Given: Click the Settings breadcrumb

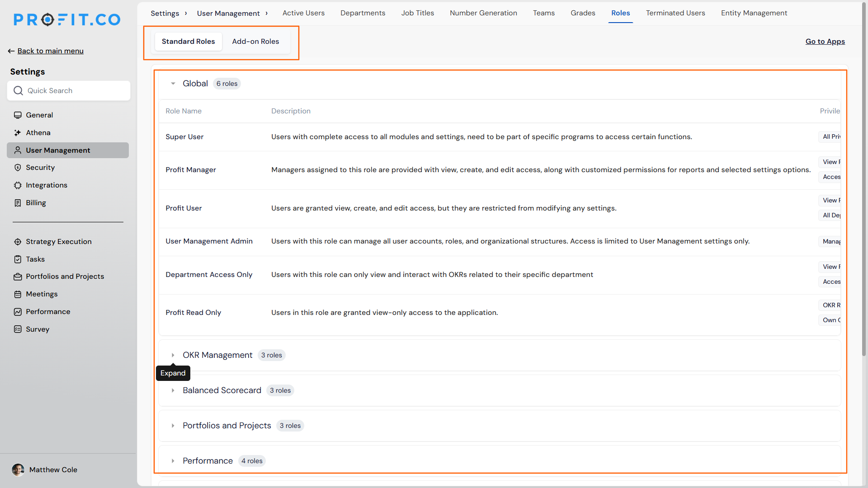Looking at the screenshot, I should [165, 14].
